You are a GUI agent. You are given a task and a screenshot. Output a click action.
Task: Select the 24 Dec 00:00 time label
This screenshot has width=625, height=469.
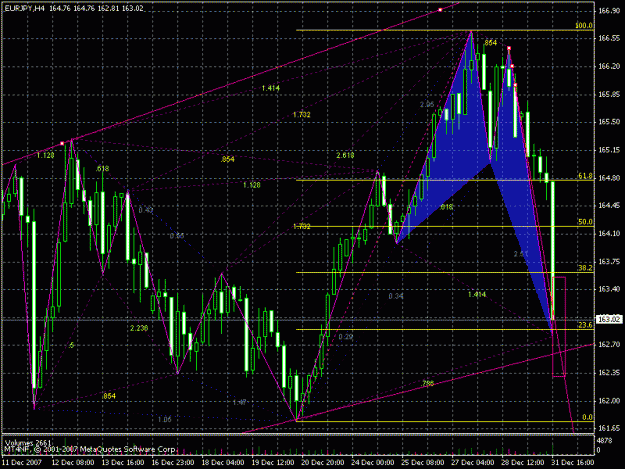pyautogui.click(x=372, y=462)
